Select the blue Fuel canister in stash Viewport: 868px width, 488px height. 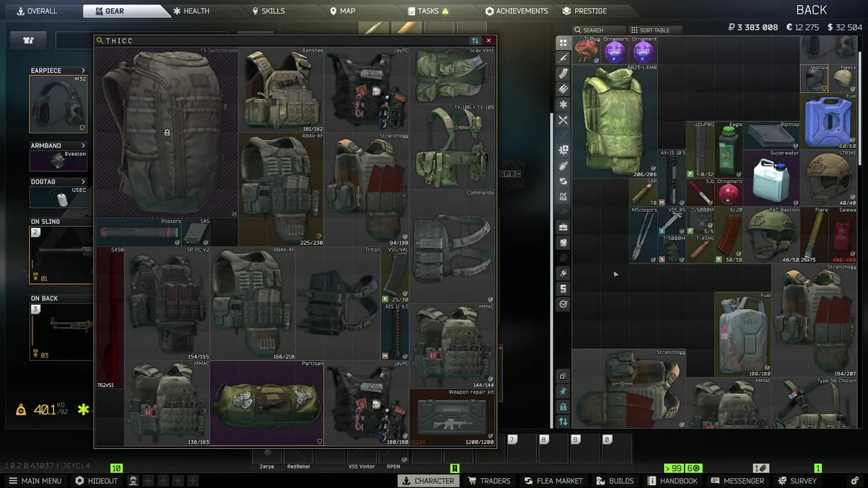tap(829, 121)
